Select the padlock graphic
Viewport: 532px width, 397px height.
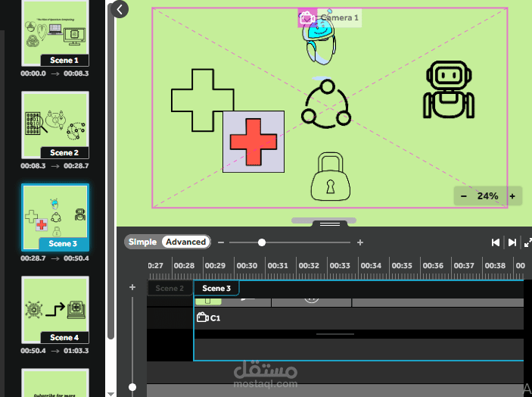[x=331, y=177]
